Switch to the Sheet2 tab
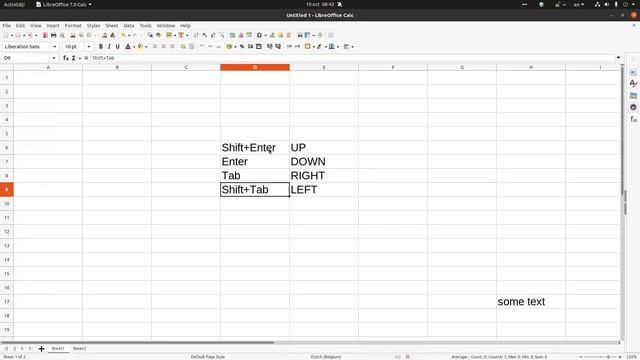The width and height of the screenshot is (640, 360). [x=79, y=349]
